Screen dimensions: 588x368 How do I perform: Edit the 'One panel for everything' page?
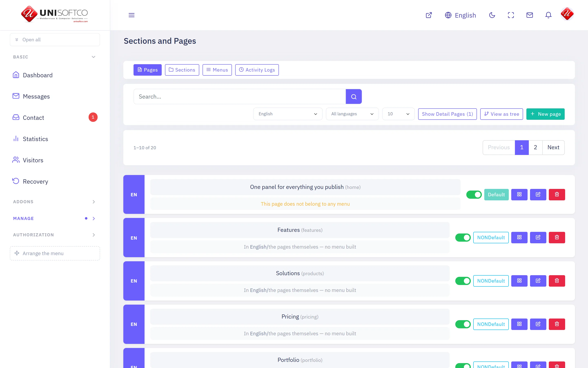point(538,194)
